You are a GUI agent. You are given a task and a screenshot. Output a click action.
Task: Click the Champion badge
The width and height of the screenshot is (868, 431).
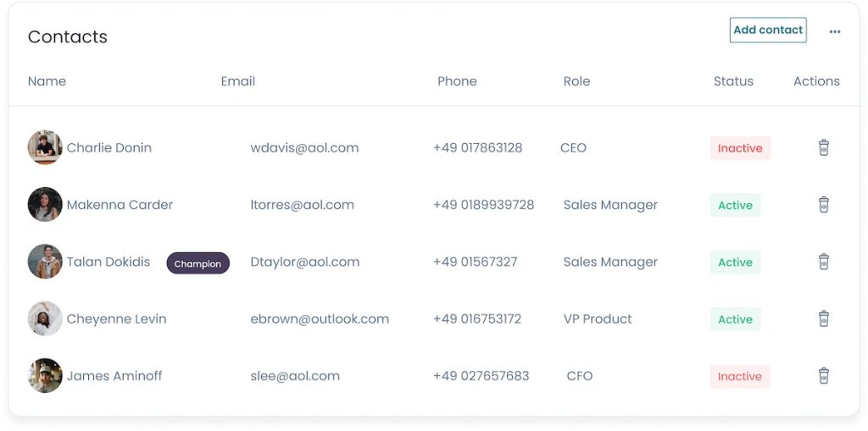click(x=198, y=263)
